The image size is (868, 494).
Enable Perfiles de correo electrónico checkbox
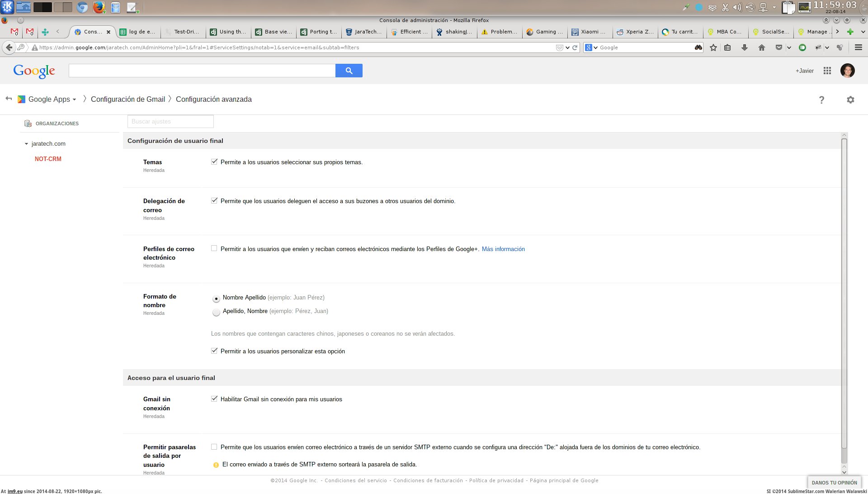(214, 248)
